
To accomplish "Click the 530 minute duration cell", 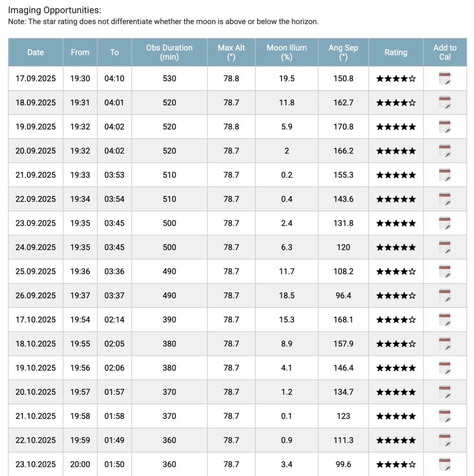I will coord(169,79).
